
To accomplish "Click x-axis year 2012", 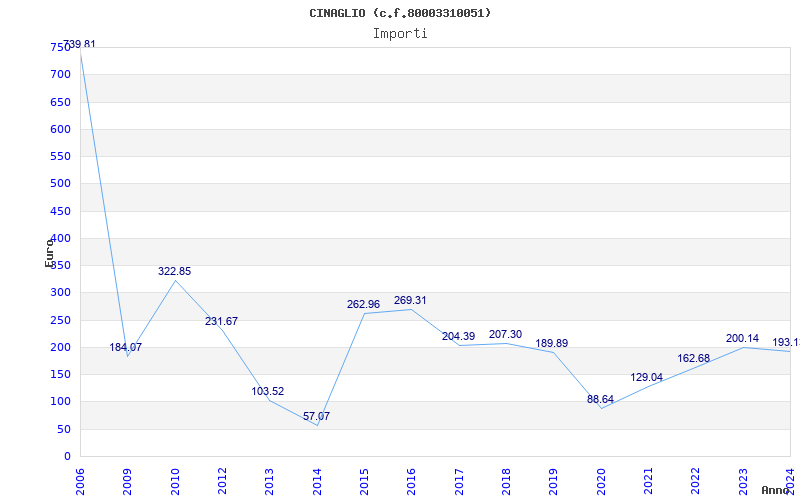I will coord(222,481).
